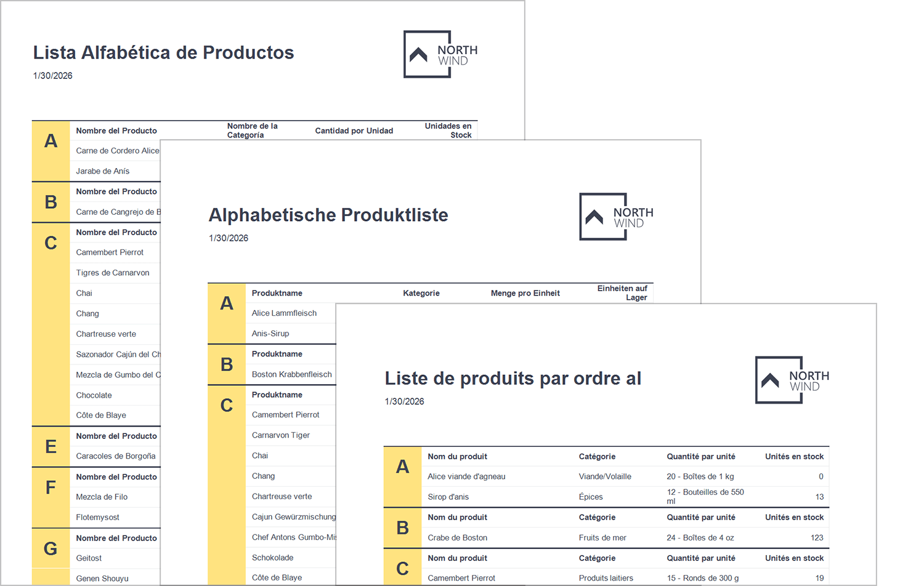Click the 'Unidades en Stock' column header
Image resolution: width=924 pixels, height=586 pixels.
point(448,130)
